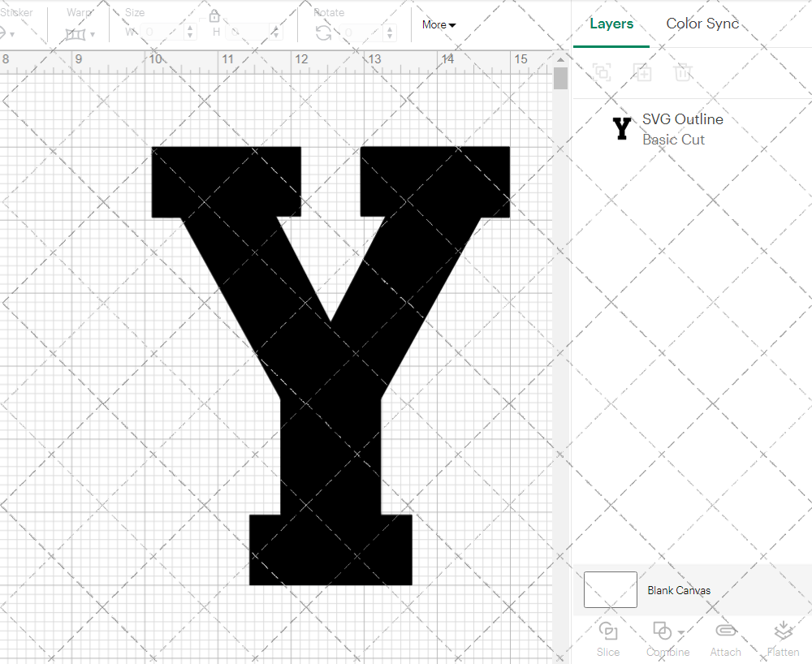Viewport: 812px width, 664px height.
Task: Click the canvas vertical scrollbar
Action: point(560,77)
